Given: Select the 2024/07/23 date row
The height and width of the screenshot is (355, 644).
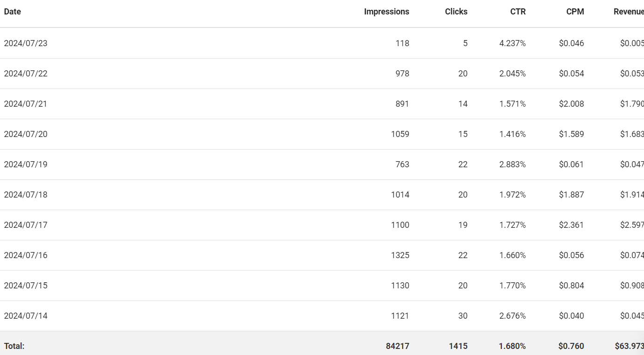Looking at the screenshot, I should tap(322, 43).
